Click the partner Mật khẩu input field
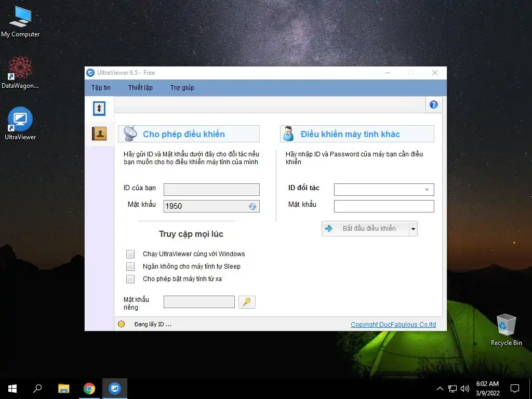532x399 pixels. pos(384,206)
